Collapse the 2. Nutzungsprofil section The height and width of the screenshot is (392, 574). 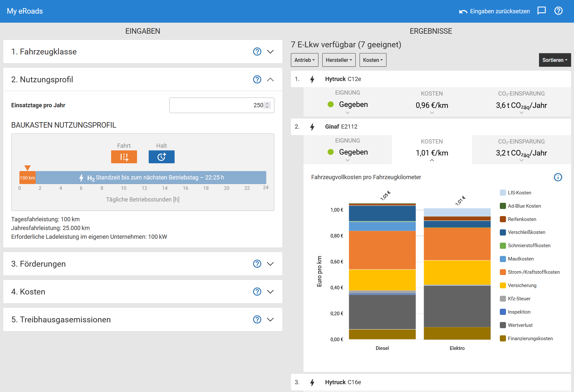270,79
